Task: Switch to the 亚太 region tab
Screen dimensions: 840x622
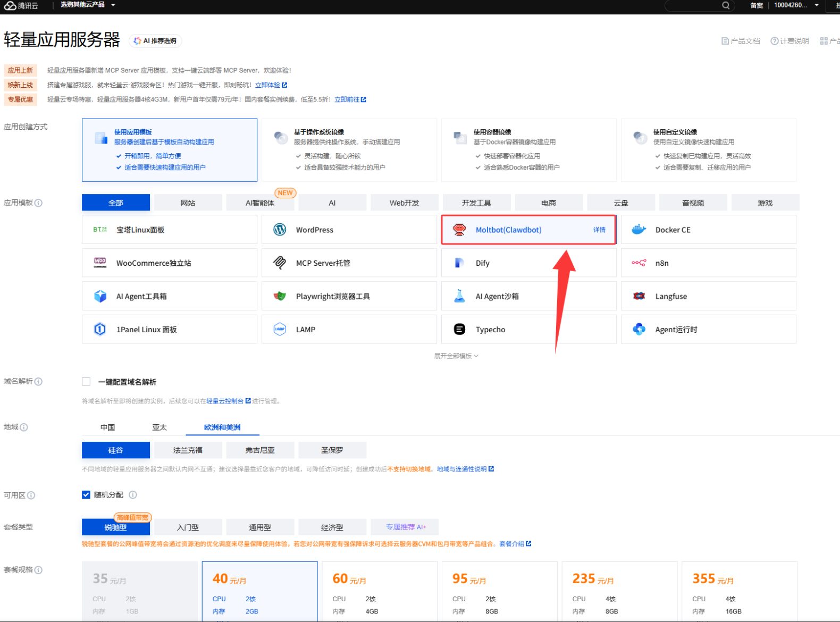Action: 159,427
